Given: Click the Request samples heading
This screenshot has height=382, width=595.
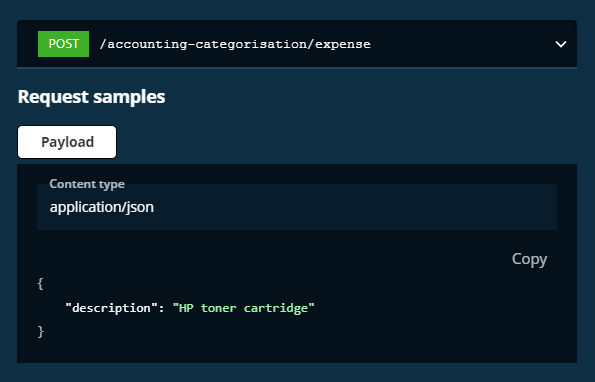Looking at the screenshot, I should coord(91,96).
